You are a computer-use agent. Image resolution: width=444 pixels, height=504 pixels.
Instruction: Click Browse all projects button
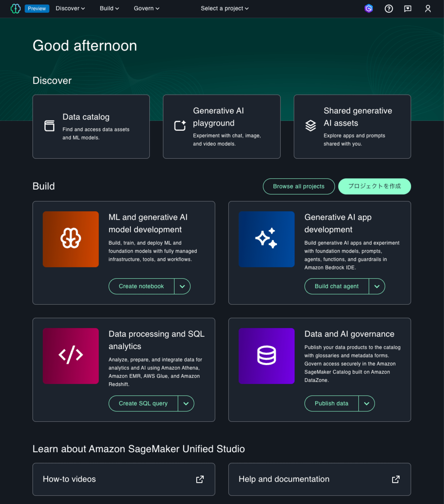pos(299,186)
